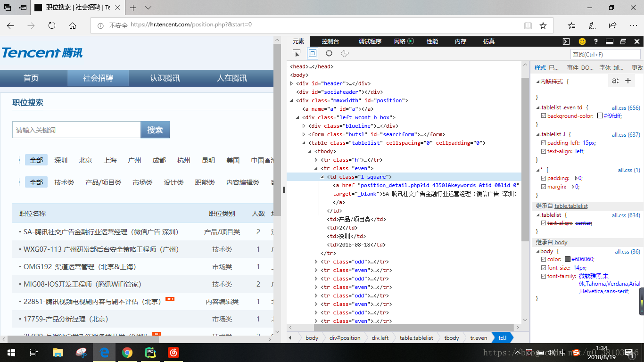Go to Edge home page
Image resolution: width=644 pixels, height=362 pixels.
coord(73,25)
